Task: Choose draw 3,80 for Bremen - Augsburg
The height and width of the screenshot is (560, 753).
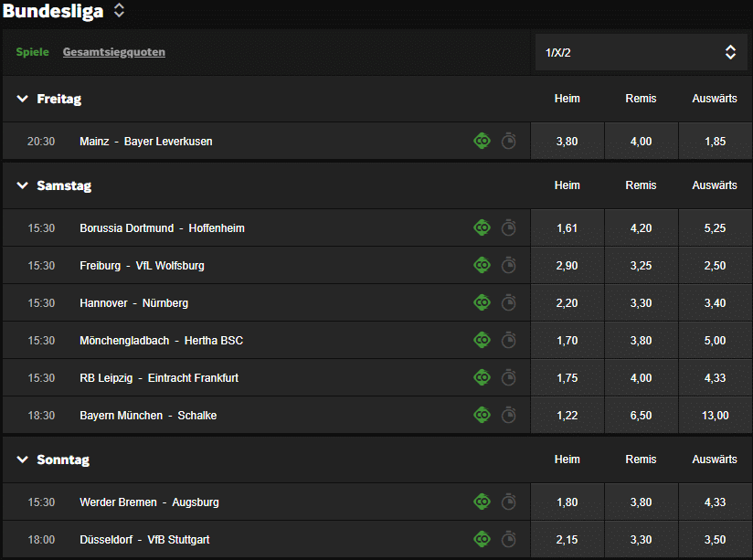Action: point(642,502)
